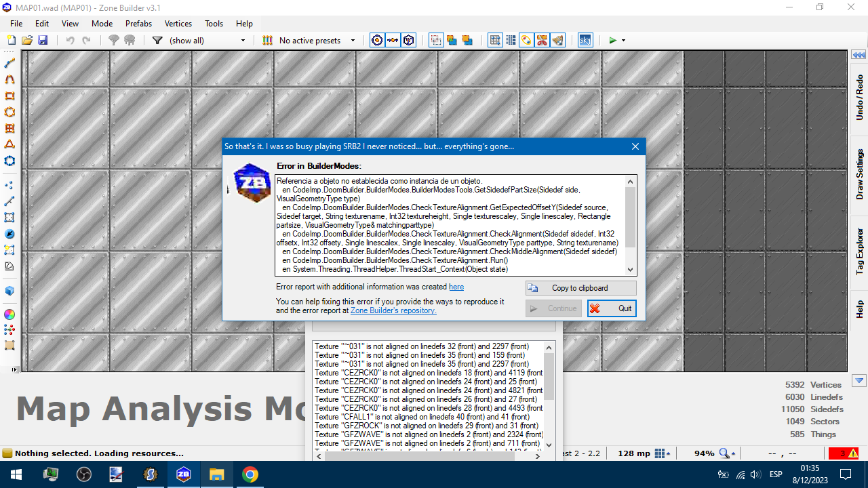
Task: Open the 'No active presets' dropdown
Action: tap(317, 41)
